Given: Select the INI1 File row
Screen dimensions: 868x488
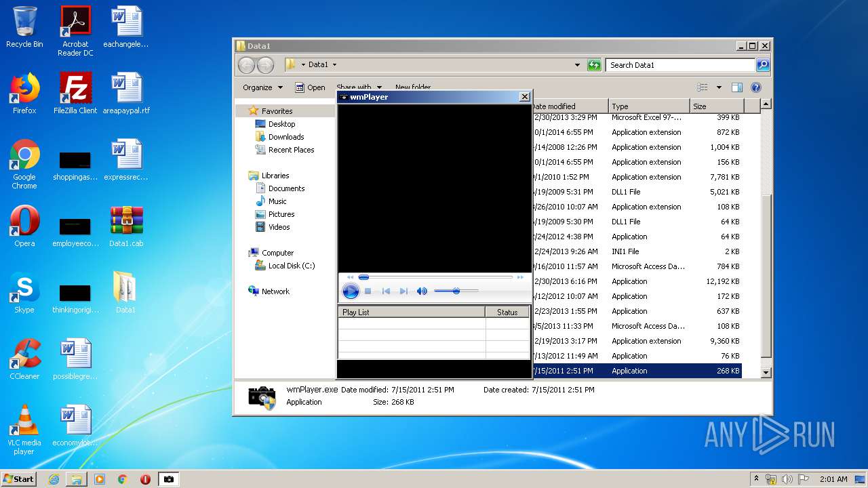Looking at the screenshot, I should tap(637, 251).
